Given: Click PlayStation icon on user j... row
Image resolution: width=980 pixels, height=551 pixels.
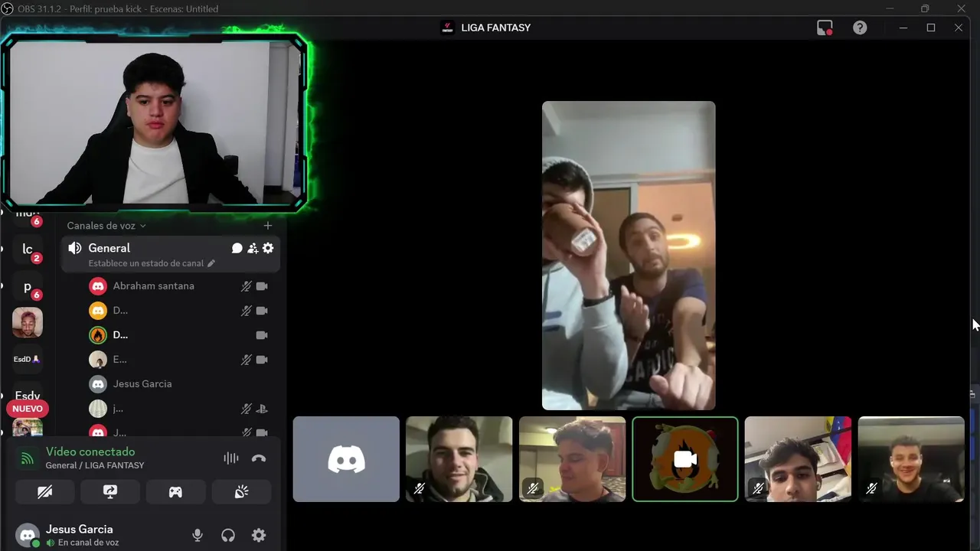Looking at the screenshot, I should [x=262, y=409].
